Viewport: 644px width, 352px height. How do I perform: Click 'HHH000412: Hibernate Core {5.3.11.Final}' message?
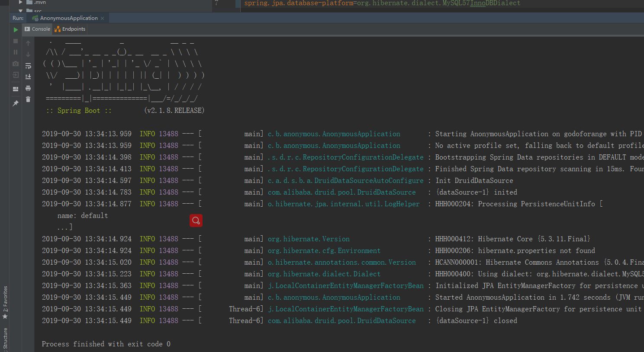coord(513,239)
